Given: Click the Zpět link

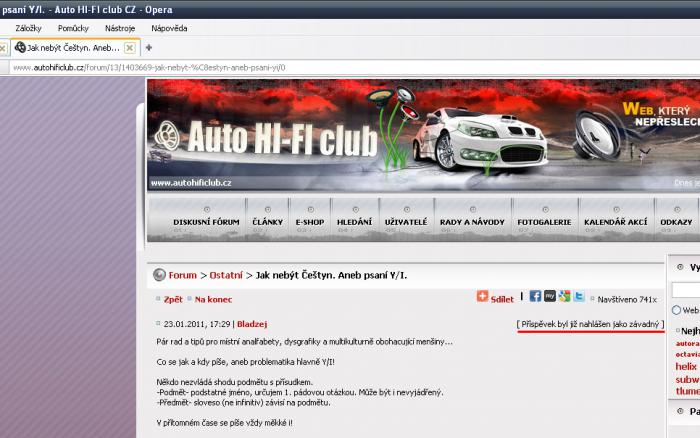Looking at the screenshot, I should [x=173, y=299].
